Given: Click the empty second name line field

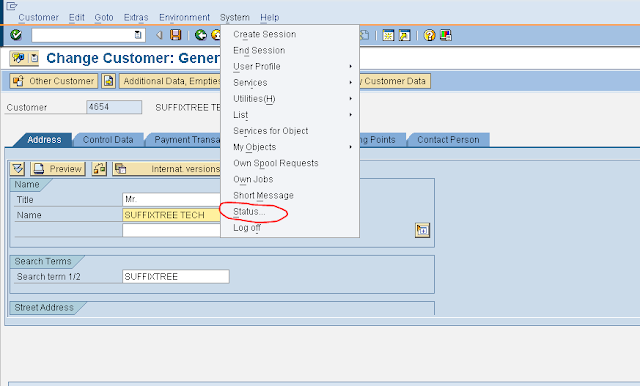Looking at the screenshot, I should point(171,231).
